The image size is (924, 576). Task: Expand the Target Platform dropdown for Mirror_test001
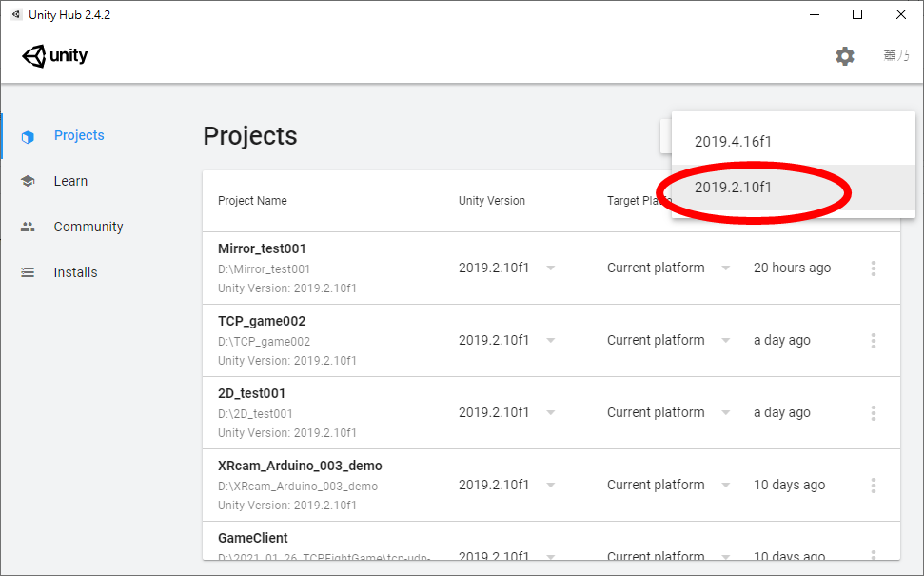coord(725,268)
